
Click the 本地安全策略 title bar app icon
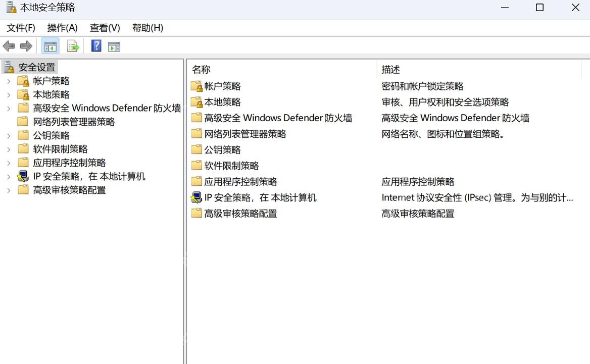tap(11, 7)
